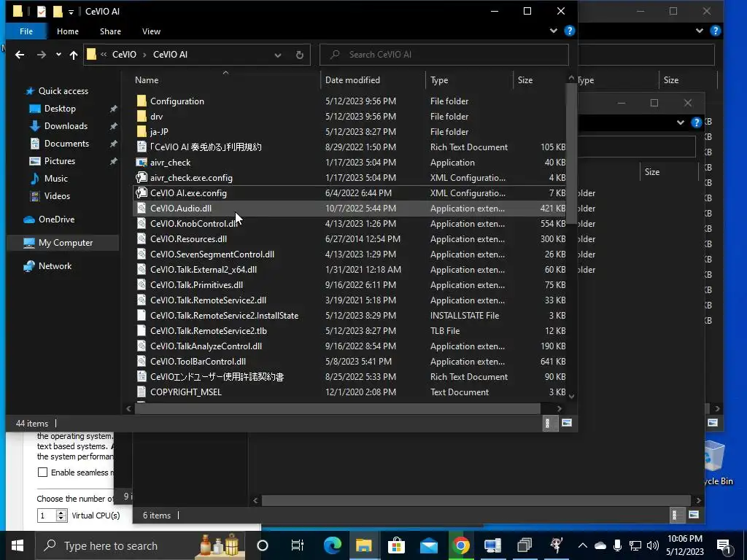Select the aivr_check application file
Viewport: 747px width, 560px height.
(x=170, y=163)
